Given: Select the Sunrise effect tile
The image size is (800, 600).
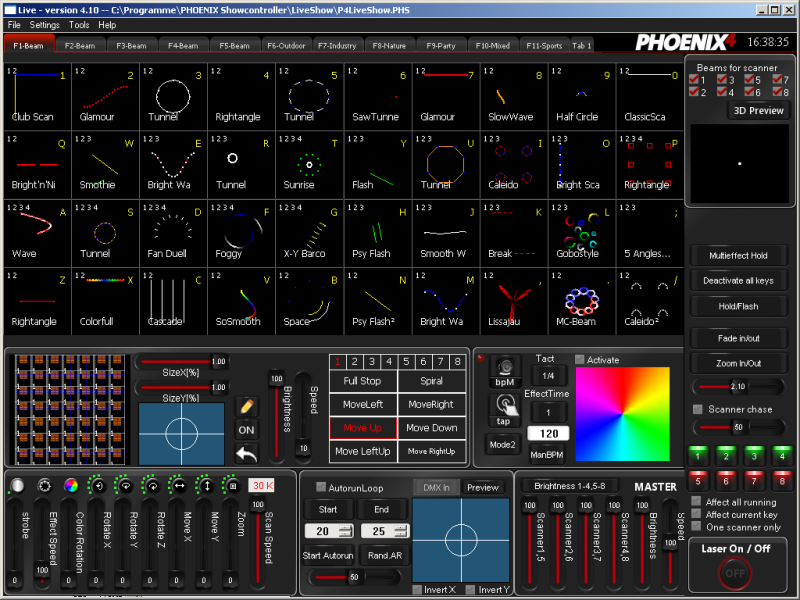Looking at the screenshot, I should 310,165.
